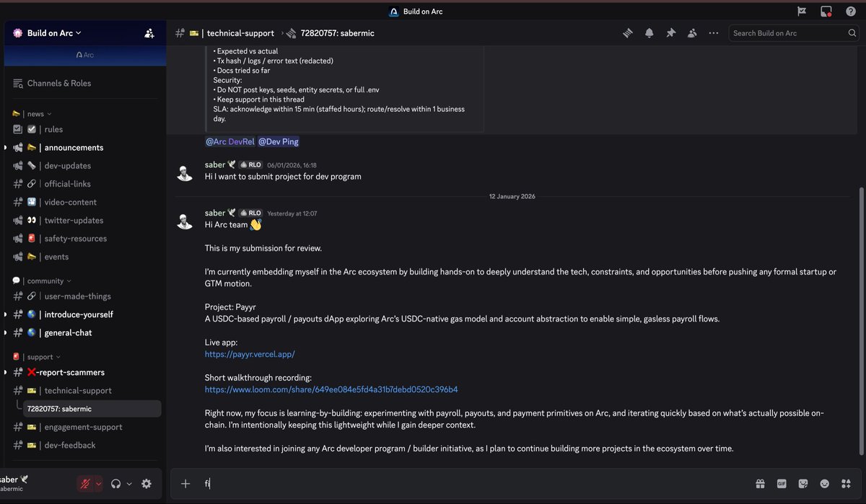Open pinned messages pin icon
The width and height of the screenshot is (866, 504).
671,33
